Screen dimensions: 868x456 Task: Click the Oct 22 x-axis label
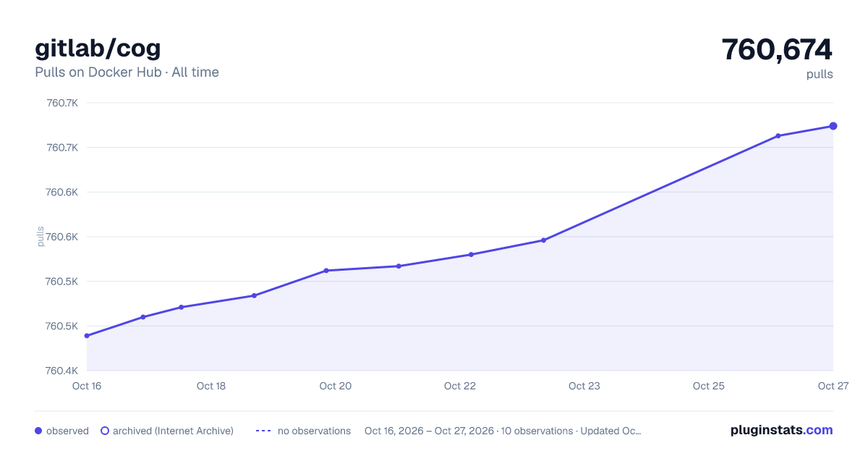tap(460, 386)
